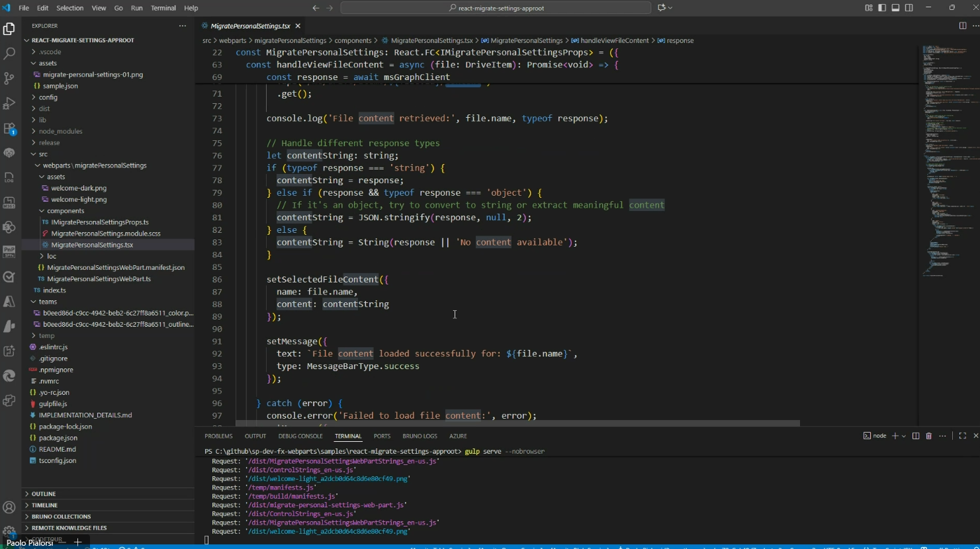Open package.json from the Explorer
980x549 pixels.
coord(58,438)
